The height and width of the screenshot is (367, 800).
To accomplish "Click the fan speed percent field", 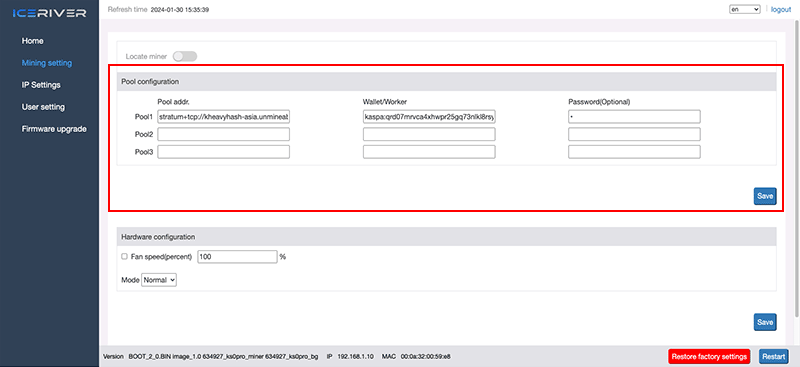I will pos(237,257).
